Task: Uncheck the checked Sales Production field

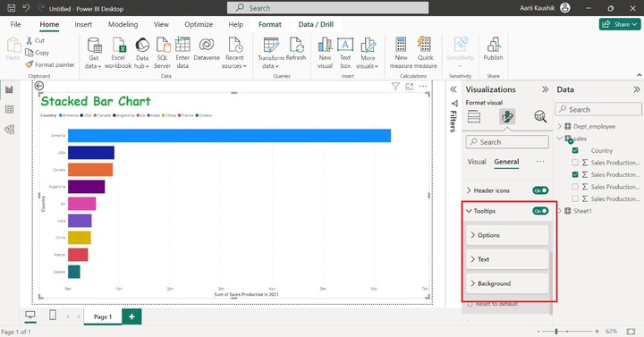Action: click(x=575, y=174)
